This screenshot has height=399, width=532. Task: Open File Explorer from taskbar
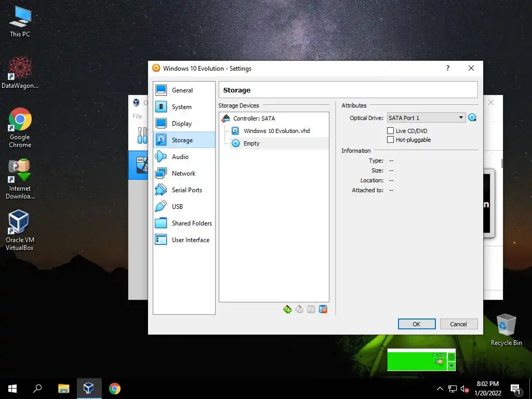63,389
